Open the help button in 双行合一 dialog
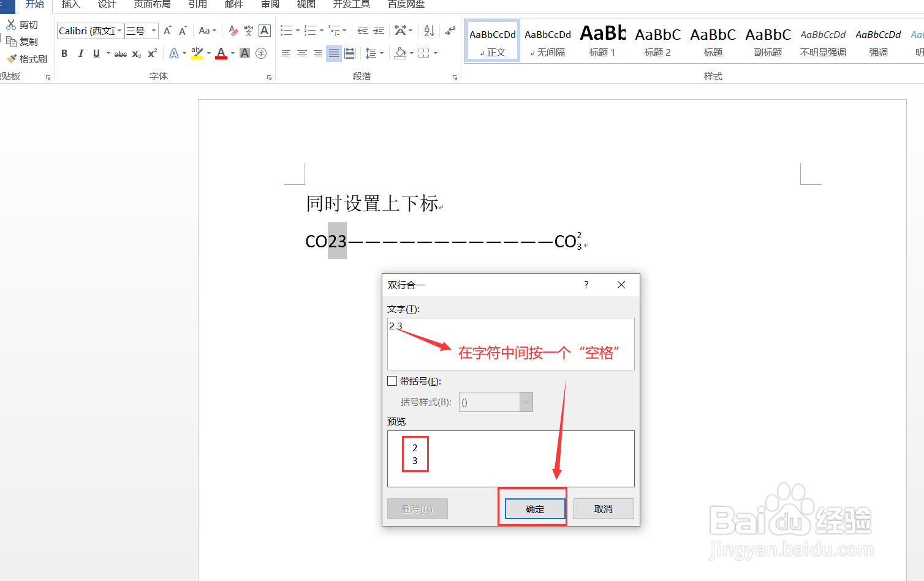 (x=586, y=285)
